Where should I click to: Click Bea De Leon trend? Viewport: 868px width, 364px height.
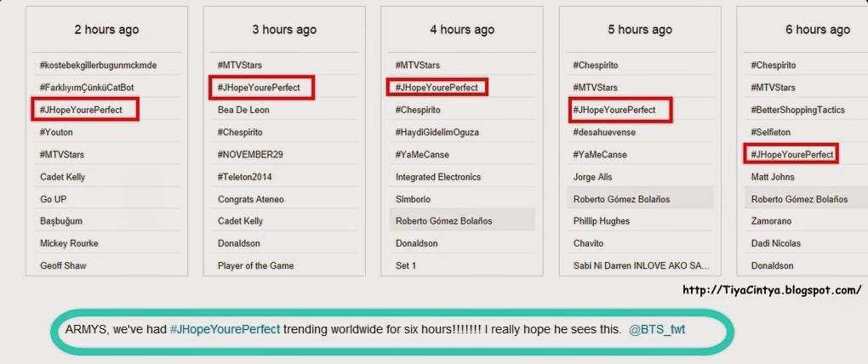pyautogui.click(x=243, y=110)
